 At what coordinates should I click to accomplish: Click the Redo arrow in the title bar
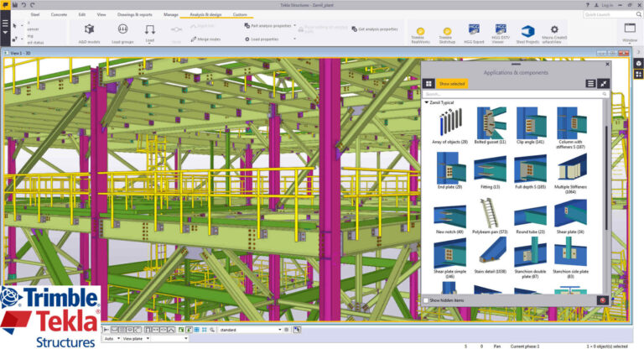coord(33,5)
